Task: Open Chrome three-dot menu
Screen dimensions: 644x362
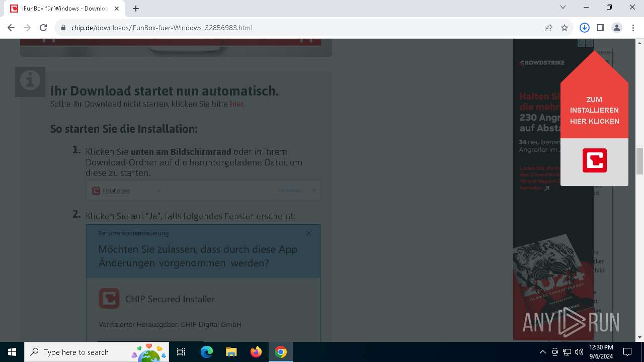Action: click(x=632, y=28)
